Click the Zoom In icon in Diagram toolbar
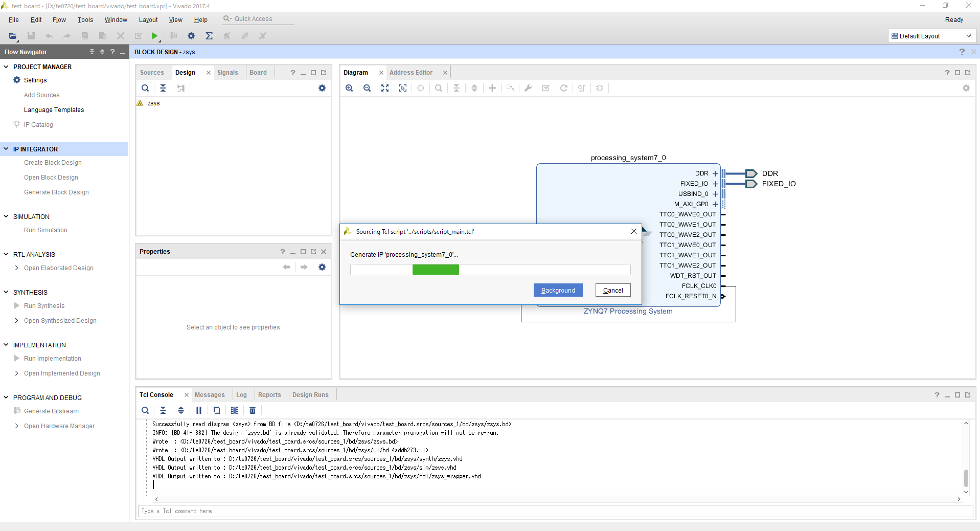Image resolution: width=980 pixels, height=531 pixels. point(349,88)
